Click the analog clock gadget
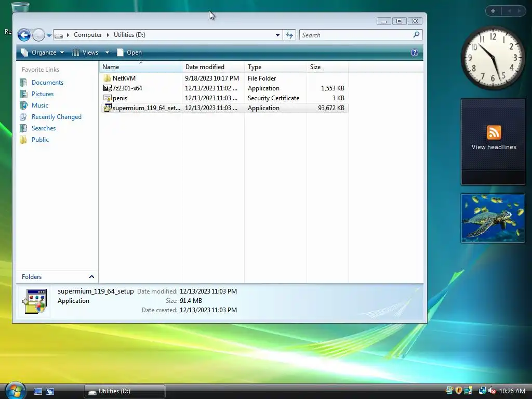532x399 pixels. tap(493, 58)
